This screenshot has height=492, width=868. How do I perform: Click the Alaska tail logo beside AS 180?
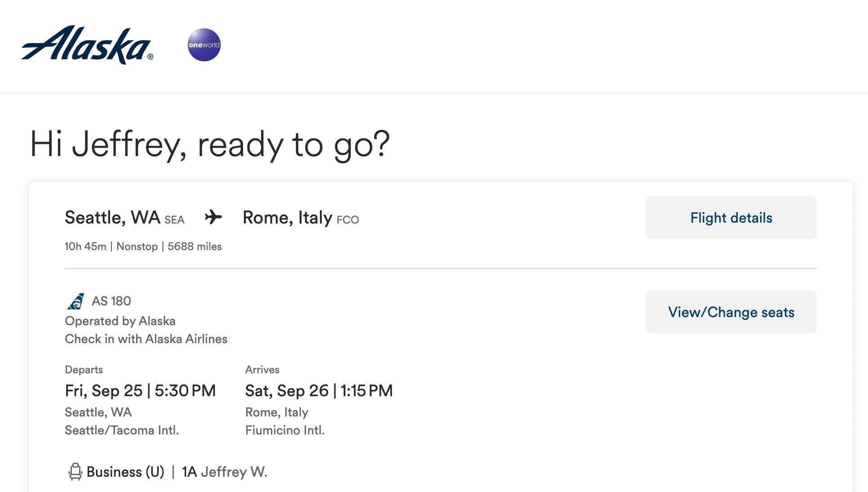point(75,301)
